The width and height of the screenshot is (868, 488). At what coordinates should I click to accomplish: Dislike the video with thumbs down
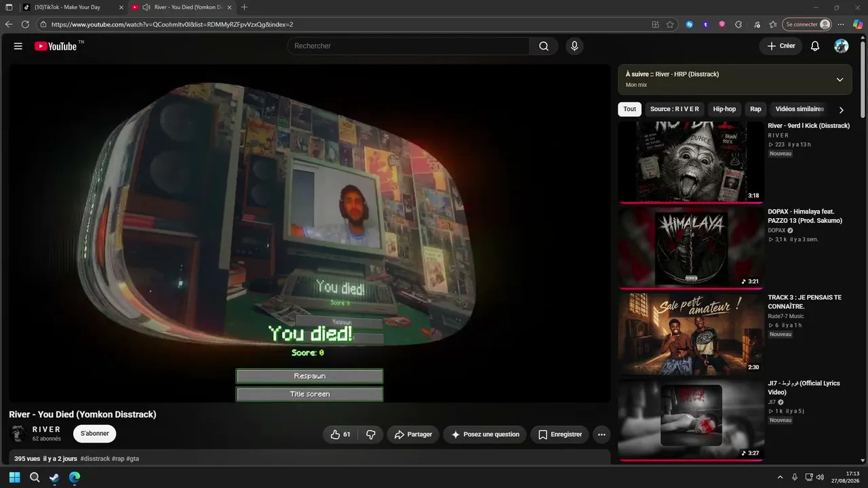[370, 434]
